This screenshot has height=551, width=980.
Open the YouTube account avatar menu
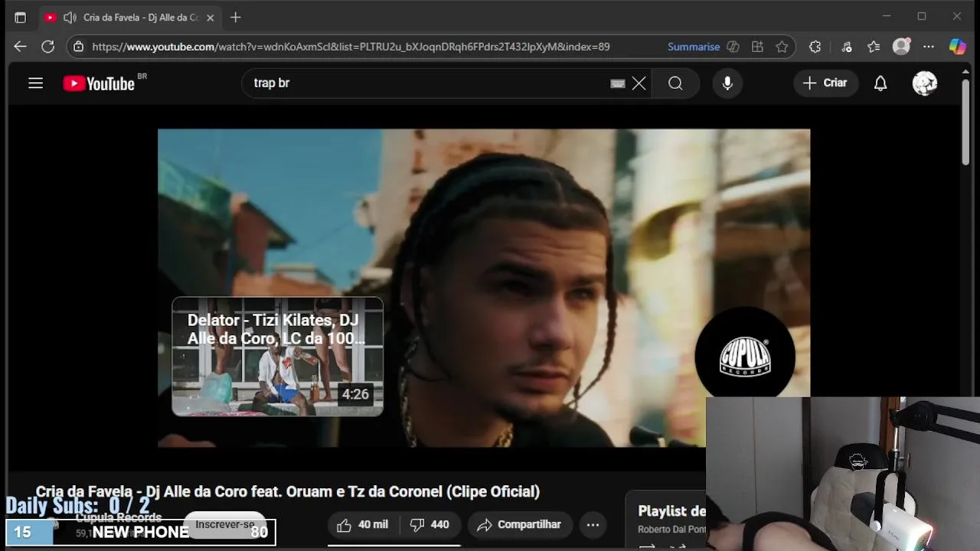925,83
